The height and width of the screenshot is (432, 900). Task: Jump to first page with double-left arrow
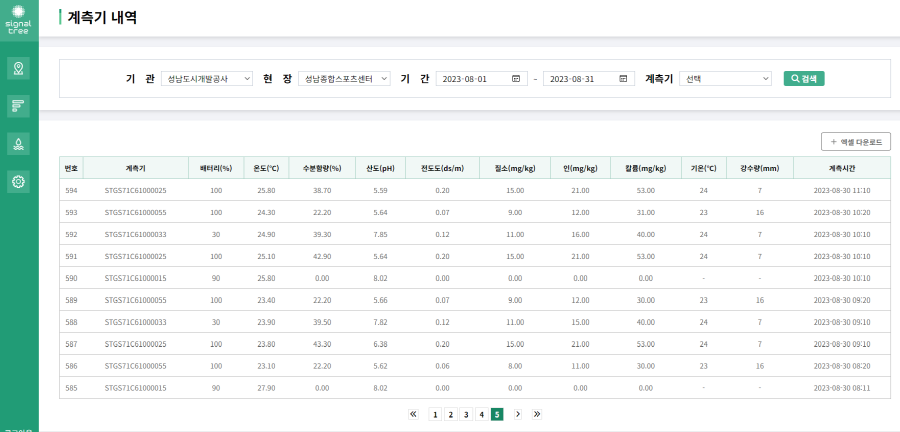tap(413, 414)
